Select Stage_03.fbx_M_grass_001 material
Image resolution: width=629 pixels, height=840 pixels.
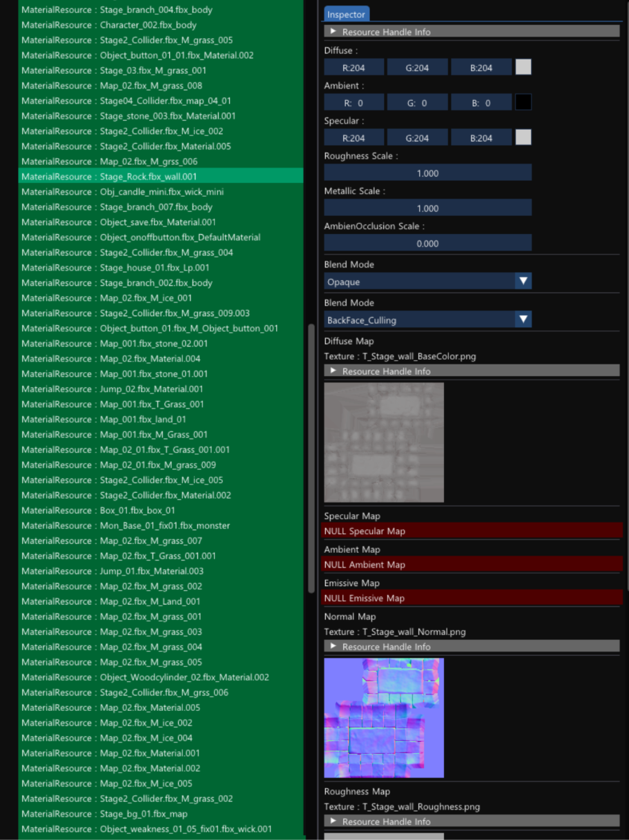click(161, 70)
